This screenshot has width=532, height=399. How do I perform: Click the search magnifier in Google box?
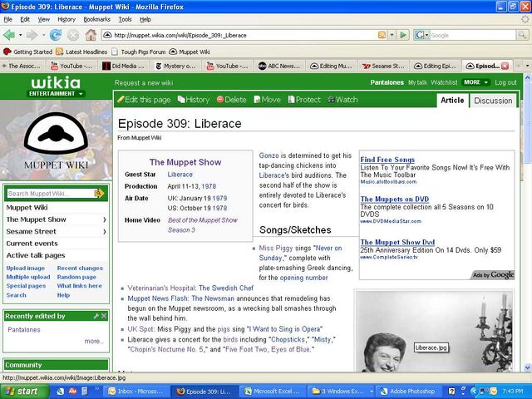[x=522, y=35]
